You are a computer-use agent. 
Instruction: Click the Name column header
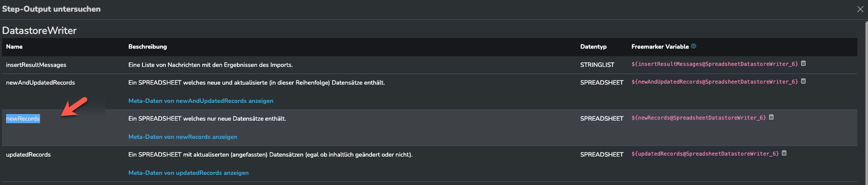click(14, 47)
